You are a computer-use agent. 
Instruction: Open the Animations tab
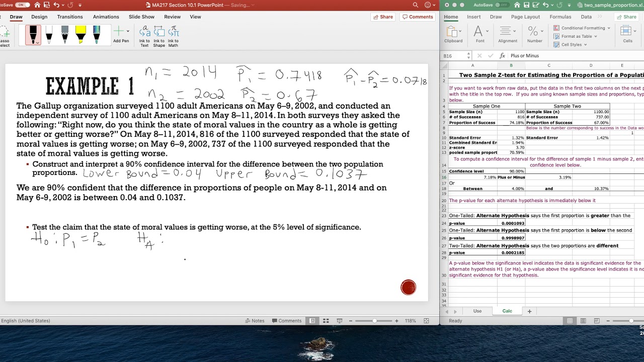[106, 17]
